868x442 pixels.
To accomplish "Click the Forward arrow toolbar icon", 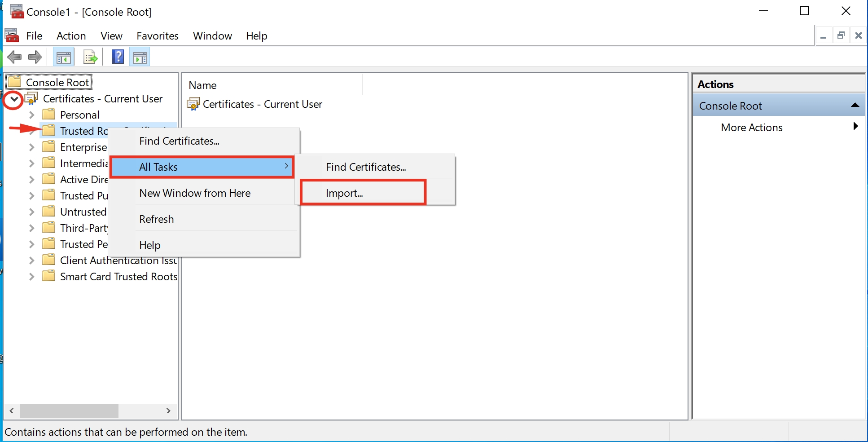I will click(x=35, y=57).
